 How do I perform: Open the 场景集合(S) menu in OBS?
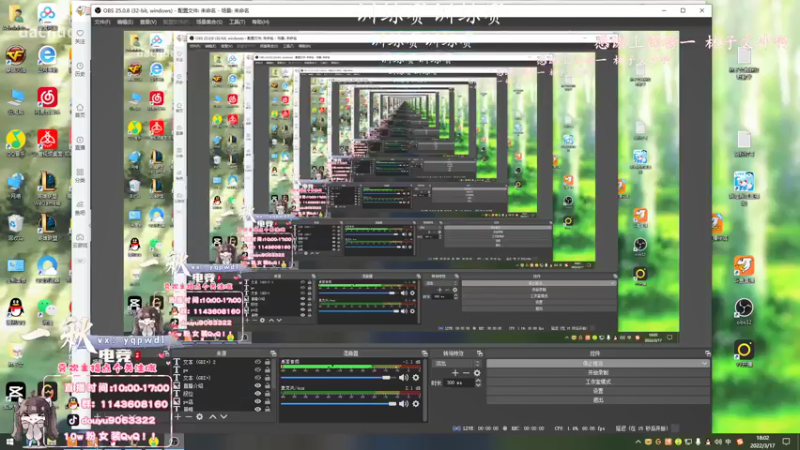209,22
